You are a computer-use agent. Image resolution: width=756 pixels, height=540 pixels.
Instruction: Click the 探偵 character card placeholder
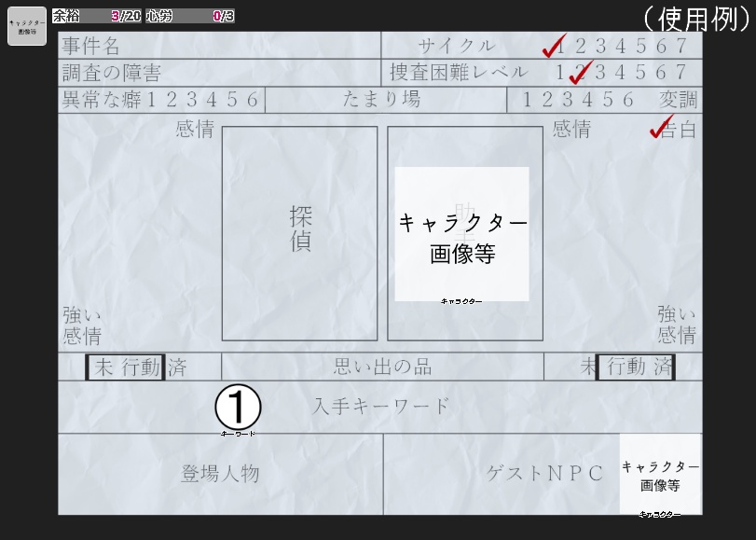[299, 231]
